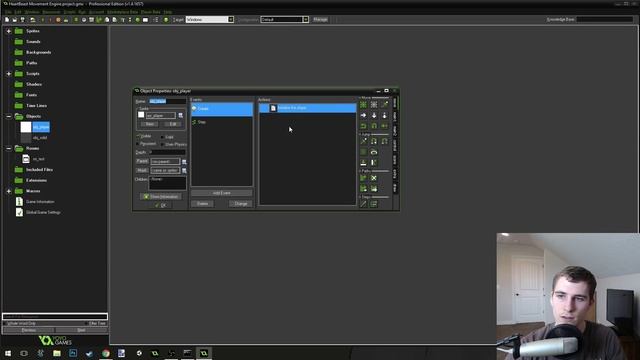Viewport: 640px width, 360px height.
Task: Select the Move Free action icon
Action: point(374,105)
